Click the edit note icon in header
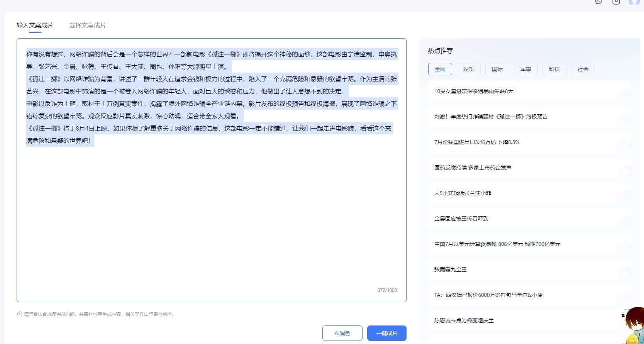644x344 pixels. click(616, 2)
